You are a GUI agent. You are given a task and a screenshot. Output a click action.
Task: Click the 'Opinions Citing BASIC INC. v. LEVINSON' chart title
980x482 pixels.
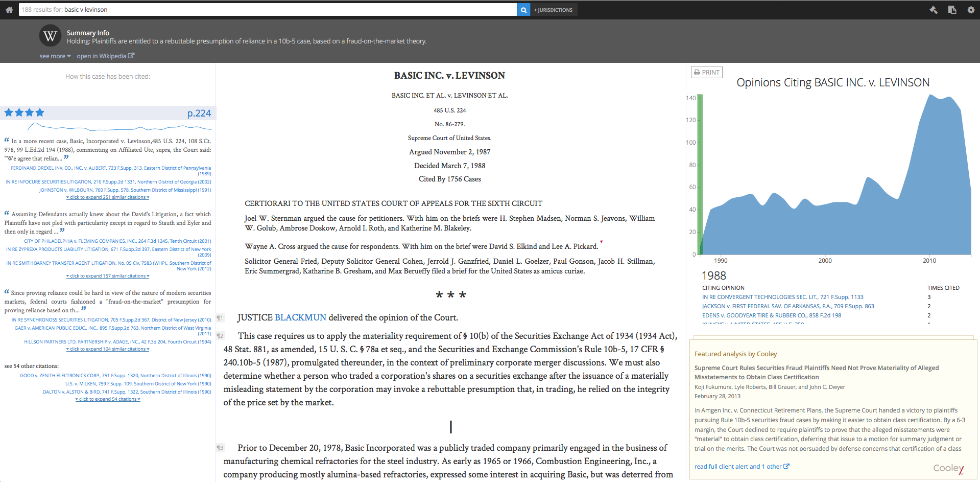pos(833,83)
